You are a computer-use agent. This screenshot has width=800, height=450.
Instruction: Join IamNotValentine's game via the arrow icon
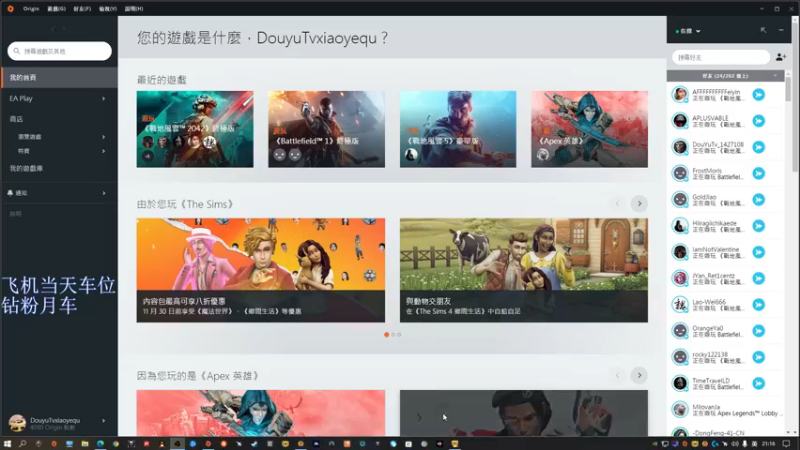pyautogui.click(x=759, y=252)
